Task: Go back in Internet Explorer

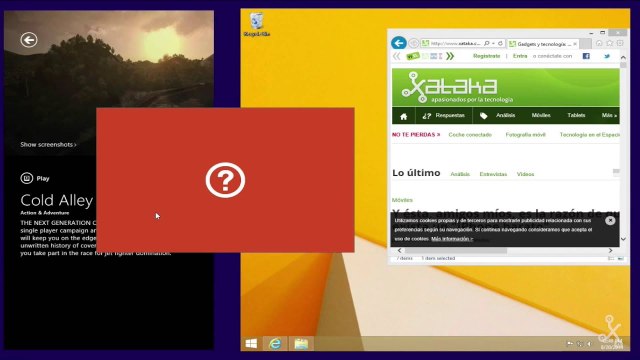Action: tap(398, 43)
